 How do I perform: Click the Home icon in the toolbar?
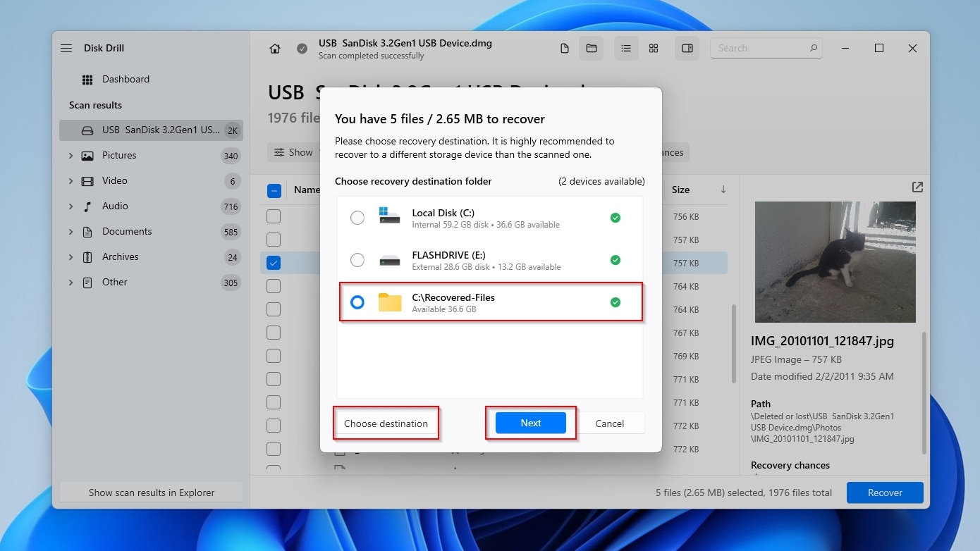point(275,49)
